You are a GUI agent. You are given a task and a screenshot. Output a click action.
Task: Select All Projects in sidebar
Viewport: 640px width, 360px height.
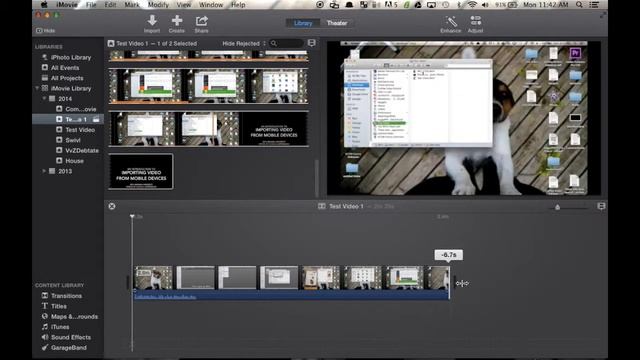[x=63, y=78]
